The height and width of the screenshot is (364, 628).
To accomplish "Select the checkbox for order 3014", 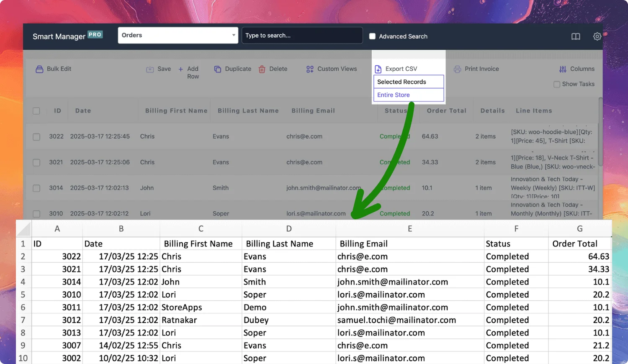I will [36, 188].
